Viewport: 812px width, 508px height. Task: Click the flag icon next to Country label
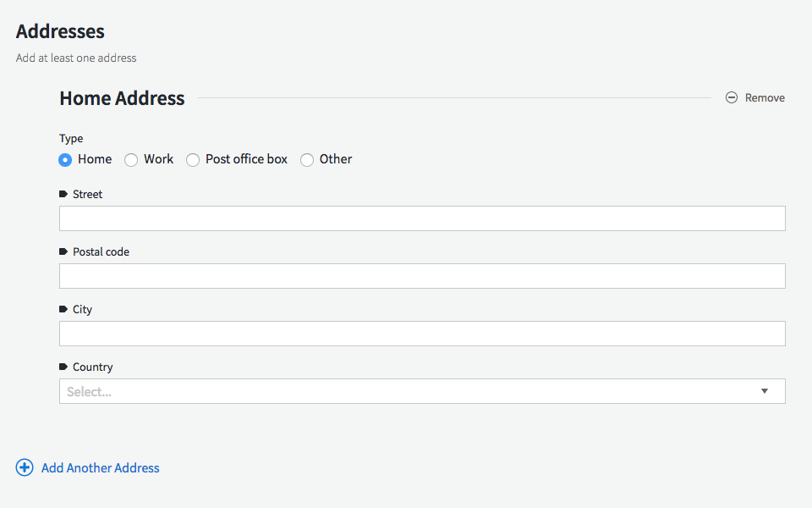click(63, 366)
